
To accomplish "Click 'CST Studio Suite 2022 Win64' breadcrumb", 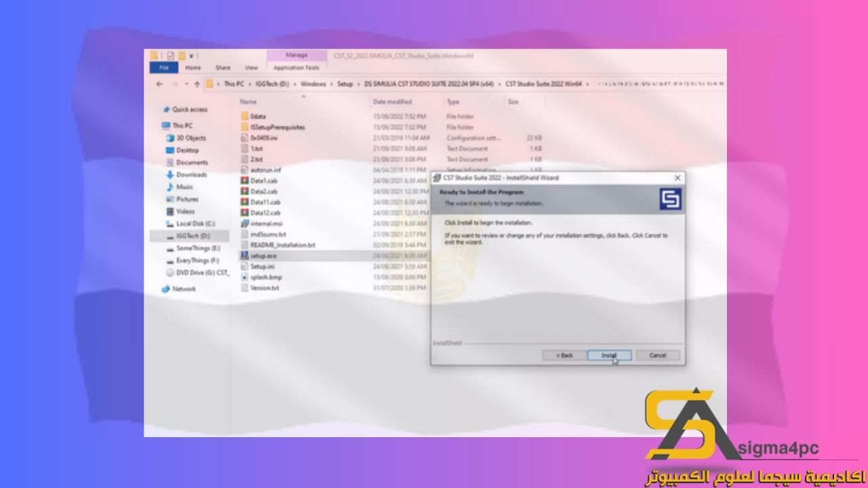I will point(544,84).
